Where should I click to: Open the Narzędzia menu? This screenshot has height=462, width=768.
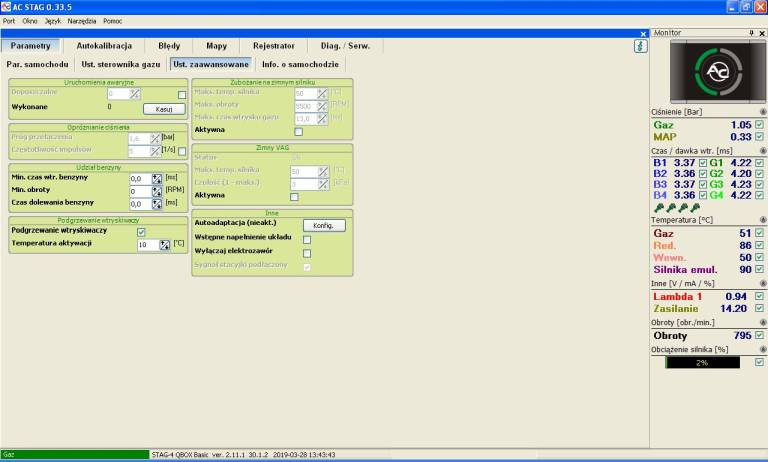tap(82, 21)
